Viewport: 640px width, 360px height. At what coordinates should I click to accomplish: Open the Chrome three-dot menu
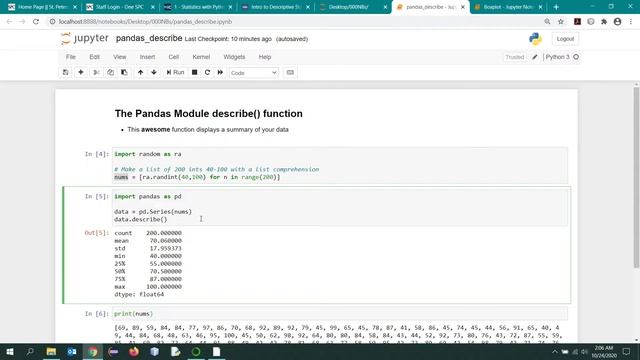(631, 22)
